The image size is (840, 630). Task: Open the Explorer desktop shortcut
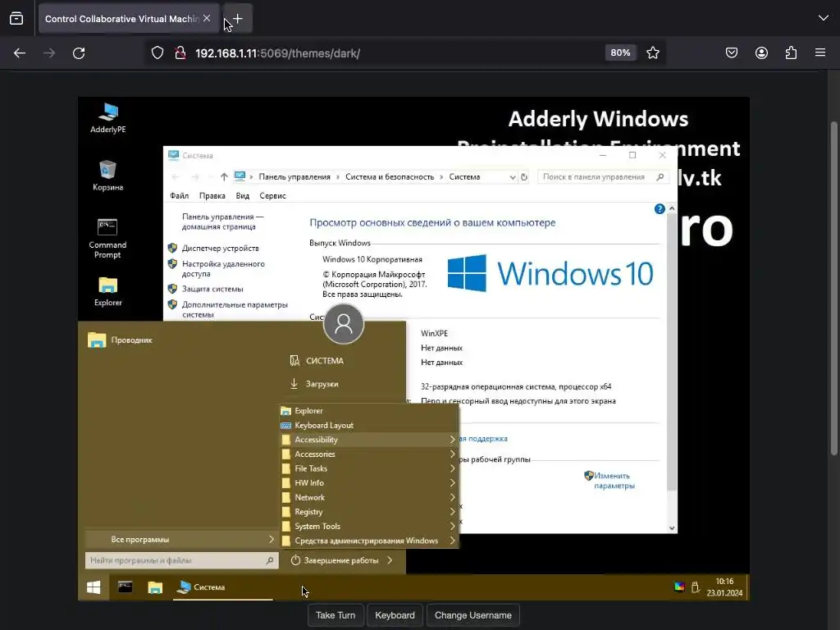tap(107, 291)
